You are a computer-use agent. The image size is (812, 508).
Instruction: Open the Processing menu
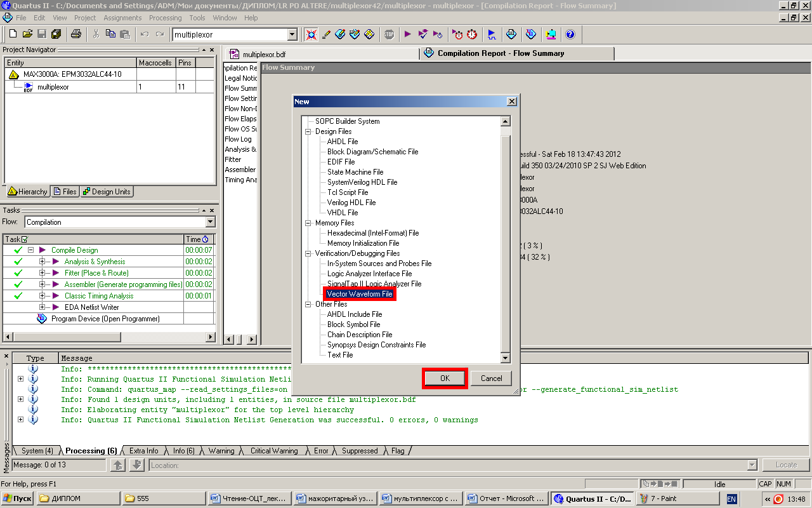point(165,18)
